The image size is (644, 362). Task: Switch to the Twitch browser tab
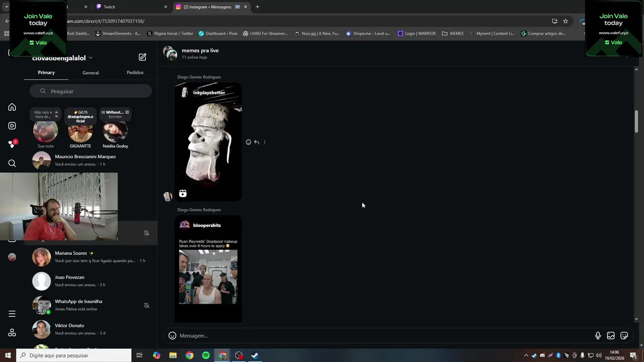131,7
